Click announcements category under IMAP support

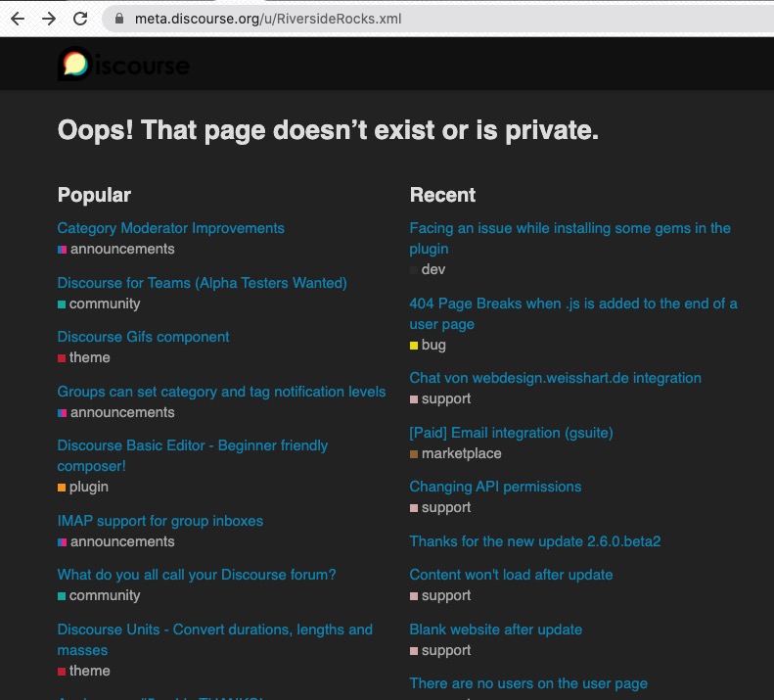point(116,542)
